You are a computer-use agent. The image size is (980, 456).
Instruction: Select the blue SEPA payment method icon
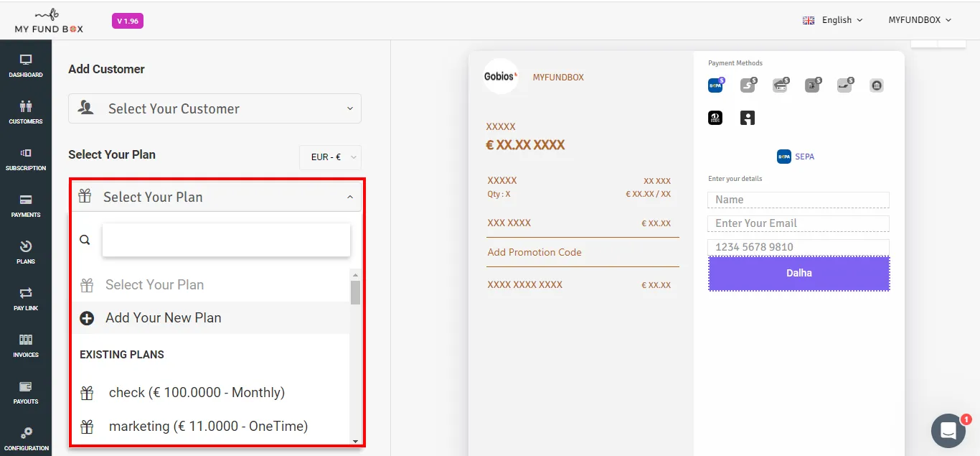point(715,86)
